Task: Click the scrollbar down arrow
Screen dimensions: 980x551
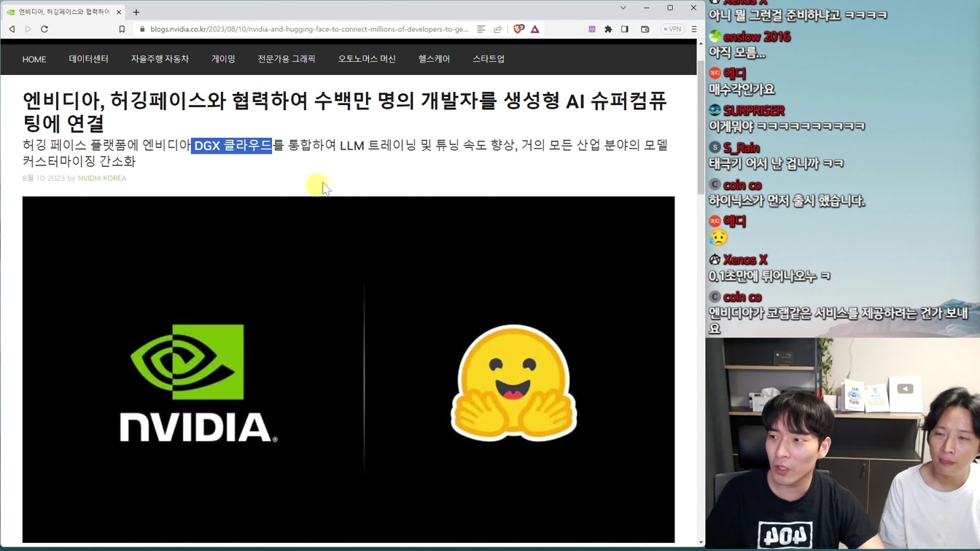Action: (701, 542)
